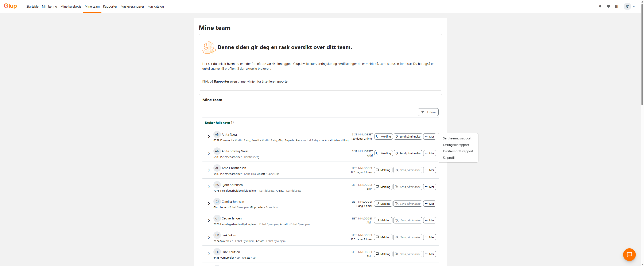Send påminnelse to Anita Solveig Næss
The height and width of the screenshot is (266, 644).
coord(408,153)
